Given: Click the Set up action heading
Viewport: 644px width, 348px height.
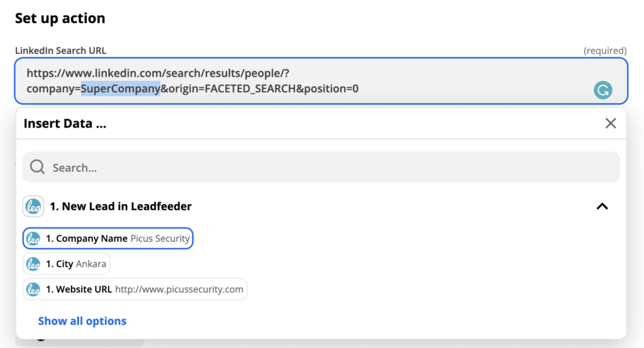Looking at the screenshot, I should (60, 18).
